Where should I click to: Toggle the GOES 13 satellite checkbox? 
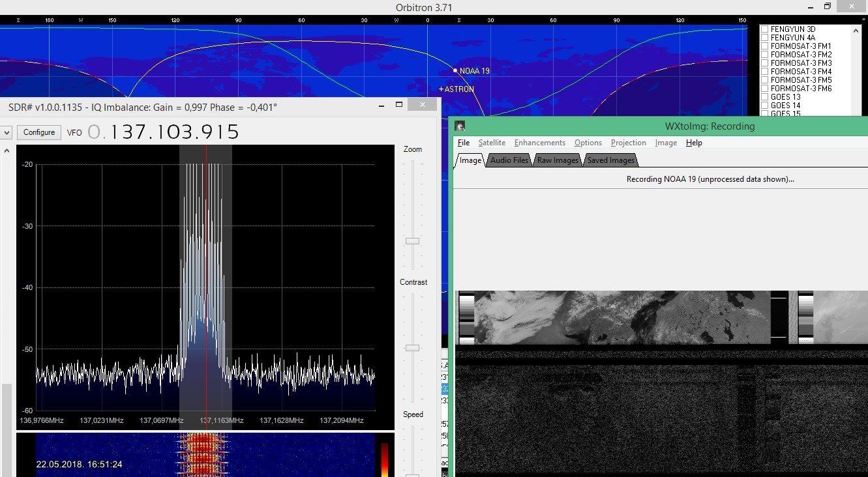click(x=765, y=97)
